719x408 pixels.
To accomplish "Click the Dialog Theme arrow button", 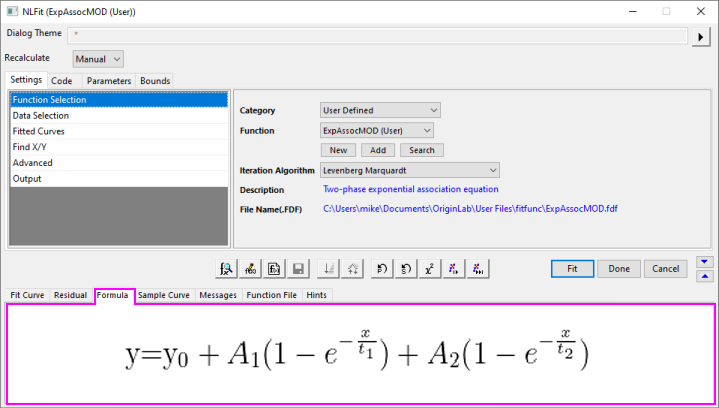I will (x=704, y=37).
